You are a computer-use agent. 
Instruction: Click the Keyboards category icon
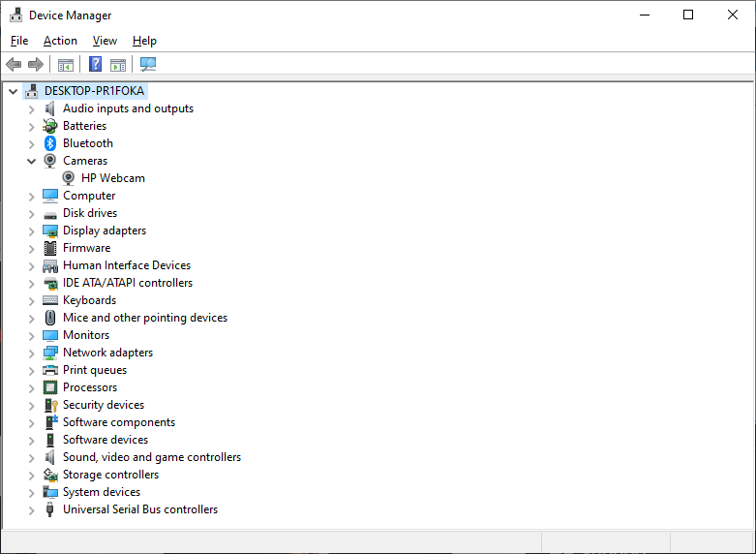(x=50, y=300)
